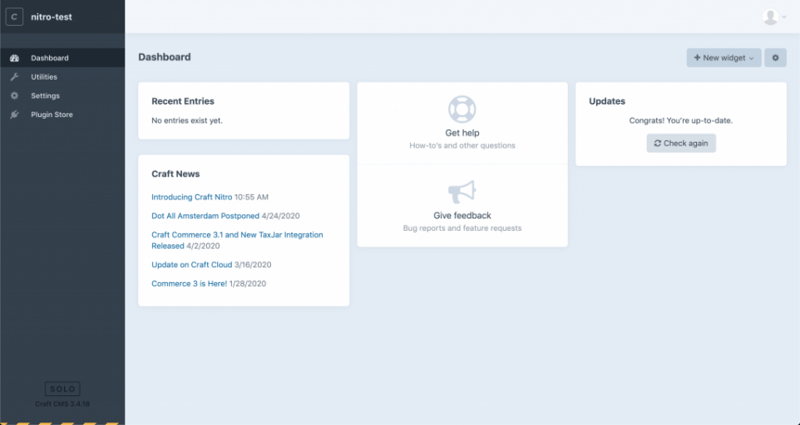Open Utilities in the sidebar
The width and height of the screenshot is (800, 425).
pyautogui.click(x=44, y=77)
